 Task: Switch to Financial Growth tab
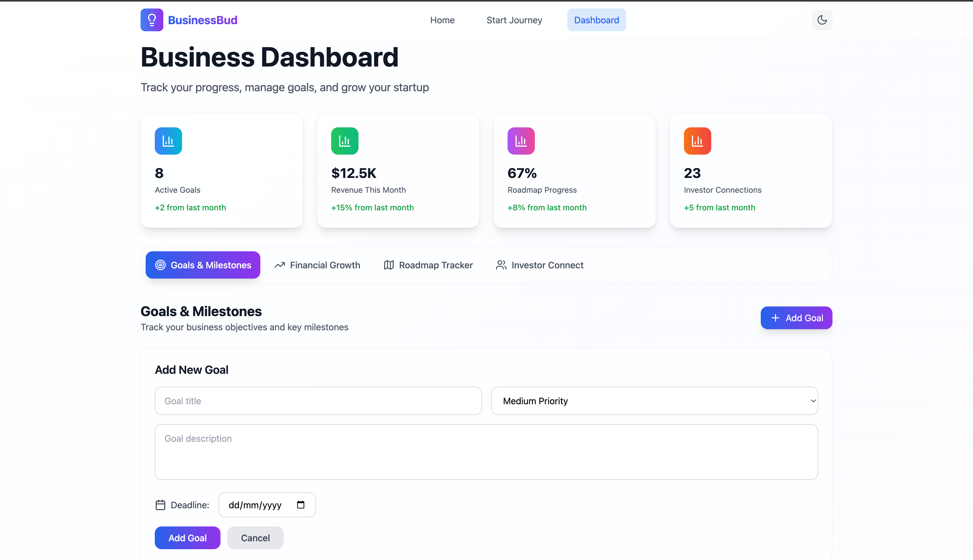point(317,265)
